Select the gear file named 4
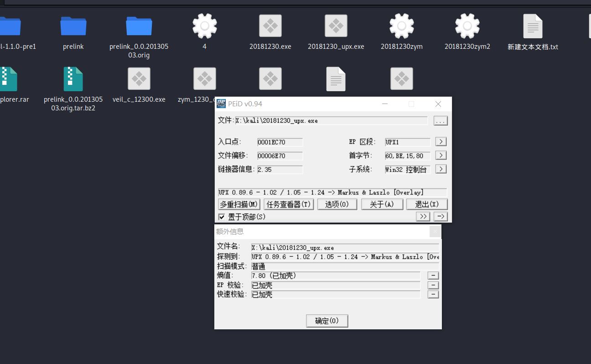Viewport: 591px width, 364px height. coord(204,26)
